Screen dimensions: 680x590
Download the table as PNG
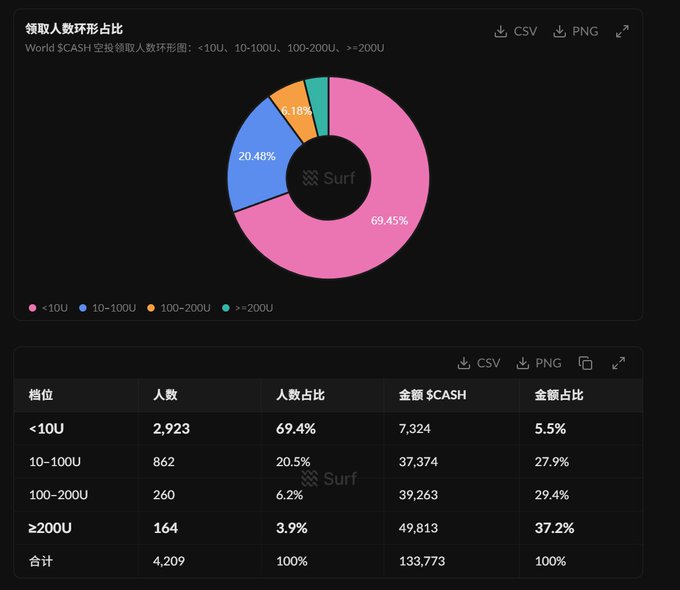click(539, 363)
